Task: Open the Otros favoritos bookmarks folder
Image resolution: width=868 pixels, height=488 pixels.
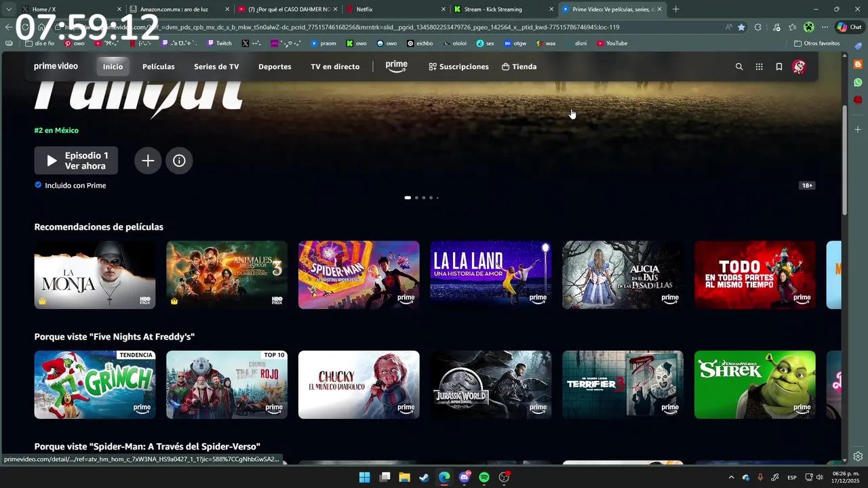Action: [816, 43]
